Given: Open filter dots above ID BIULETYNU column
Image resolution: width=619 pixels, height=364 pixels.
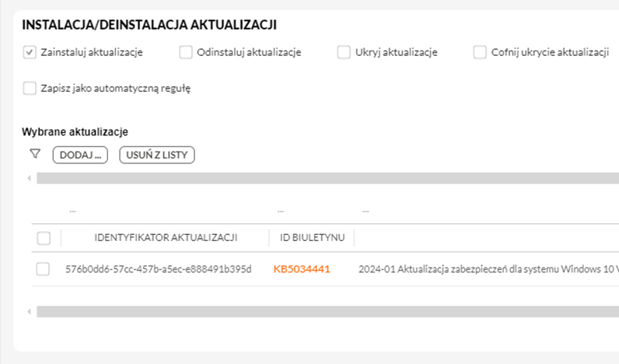Looking at the screenshot, I should [281, 212].
